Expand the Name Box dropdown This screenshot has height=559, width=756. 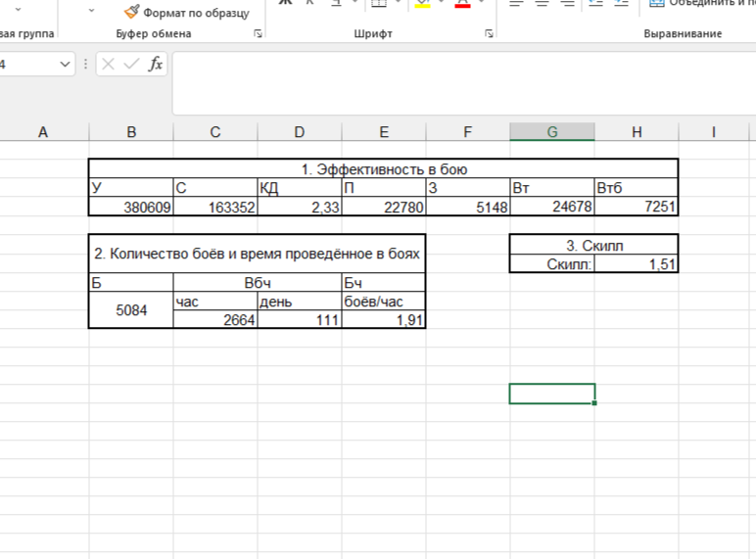66,65
